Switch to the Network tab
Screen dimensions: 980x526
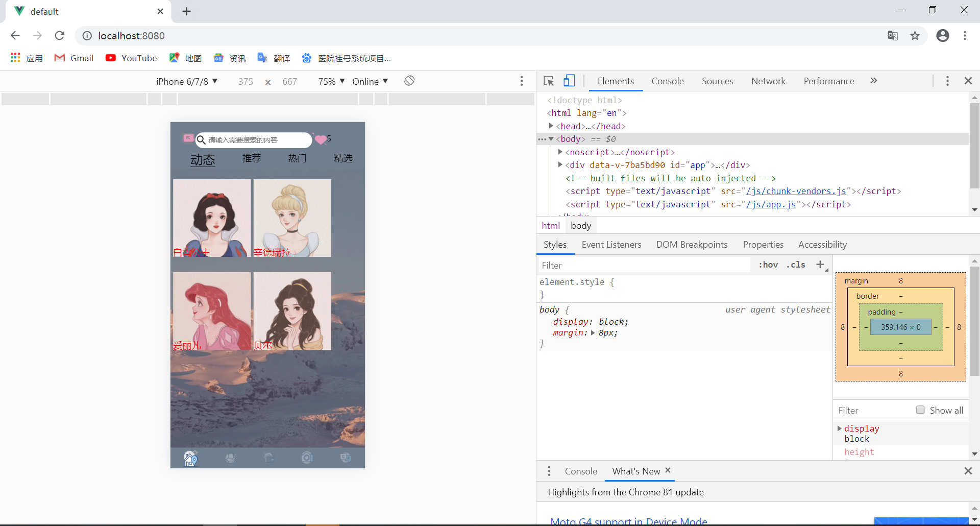coord(768,81)
